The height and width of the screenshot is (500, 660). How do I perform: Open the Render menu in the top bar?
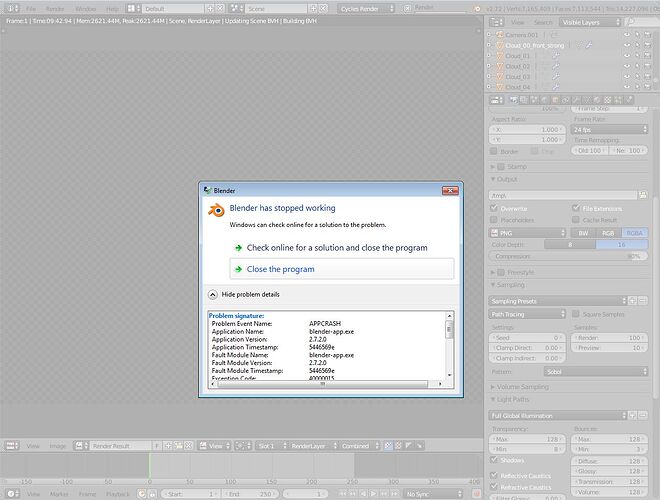tap(55, 9)
